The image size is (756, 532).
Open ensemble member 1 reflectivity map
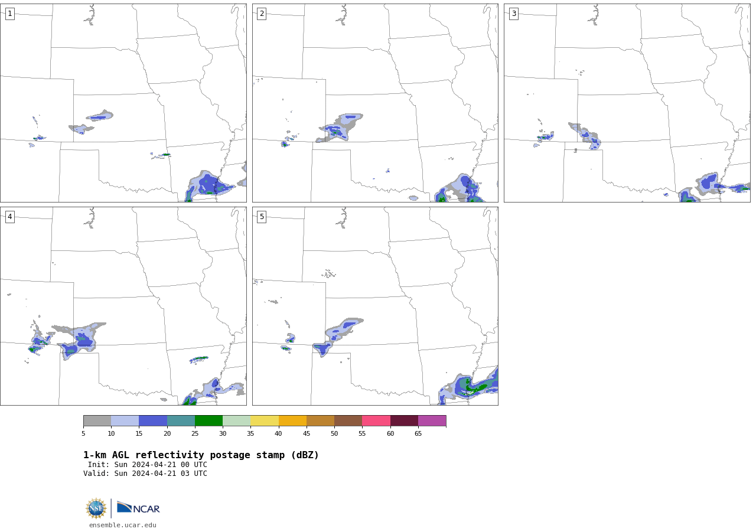tap(123, 103)
